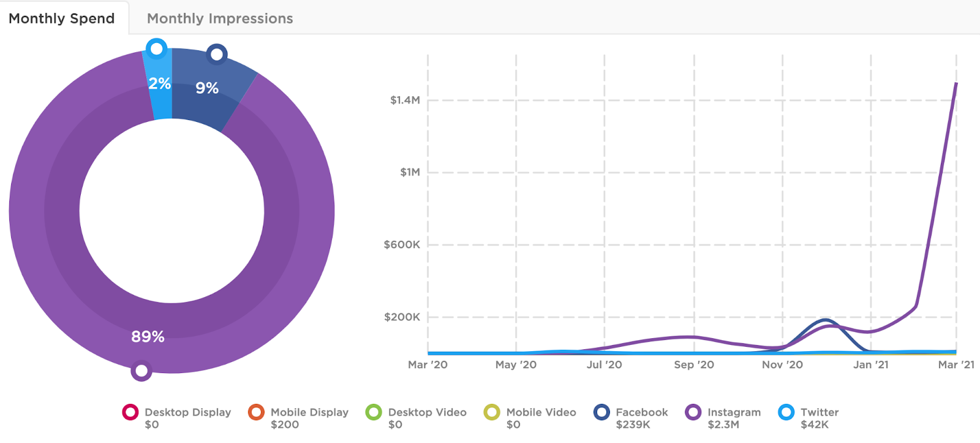Select the Desktop Video legend label
The image size is (980, 443).
click(428, 412)
